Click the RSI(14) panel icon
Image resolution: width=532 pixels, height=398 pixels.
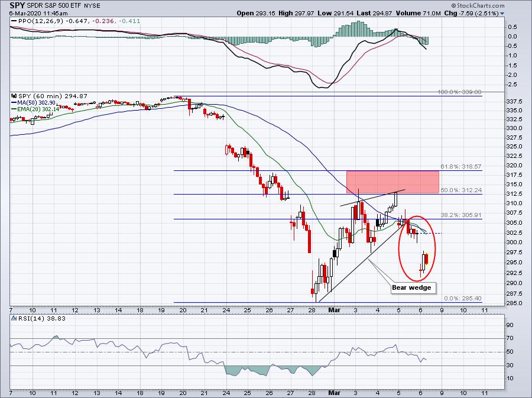(x=14, y=318)
